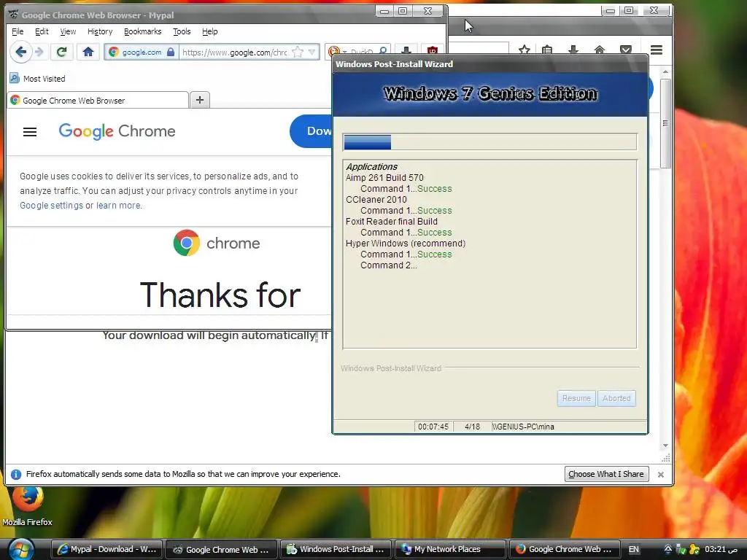747x560 pixels.
Task: Open Firefox hamburger menu
Action: tap(657, 50)
